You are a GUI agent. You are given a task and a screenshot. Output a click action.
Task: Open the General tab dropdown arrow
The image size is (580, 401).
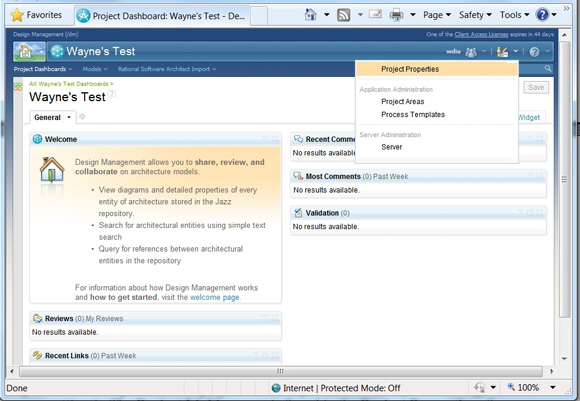click(x=69, y=117)
